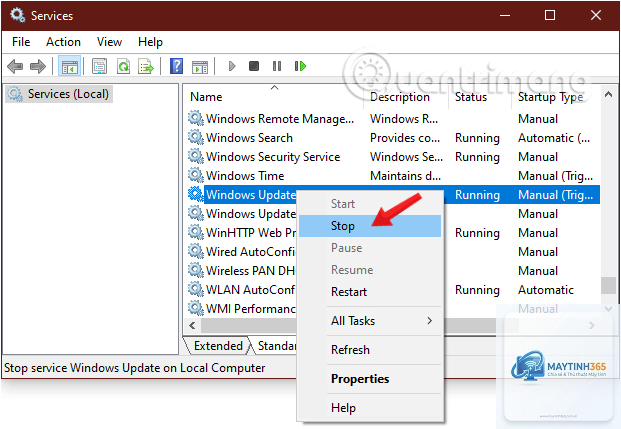Click the vertical scrollbar thumb
Screen dimensions: 621x429
pyautogui.click(x=608, y=285)
